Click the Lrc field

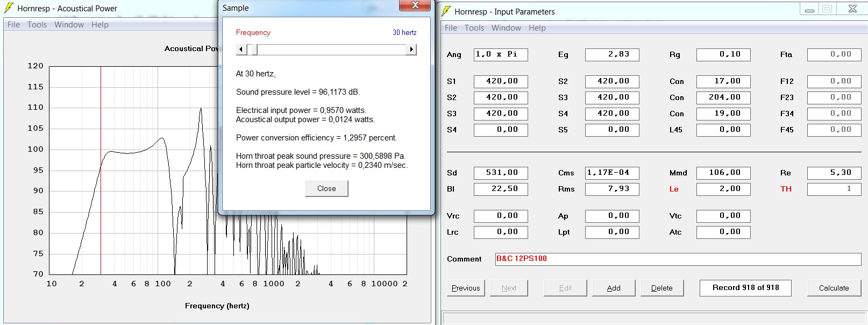[501, 232]
